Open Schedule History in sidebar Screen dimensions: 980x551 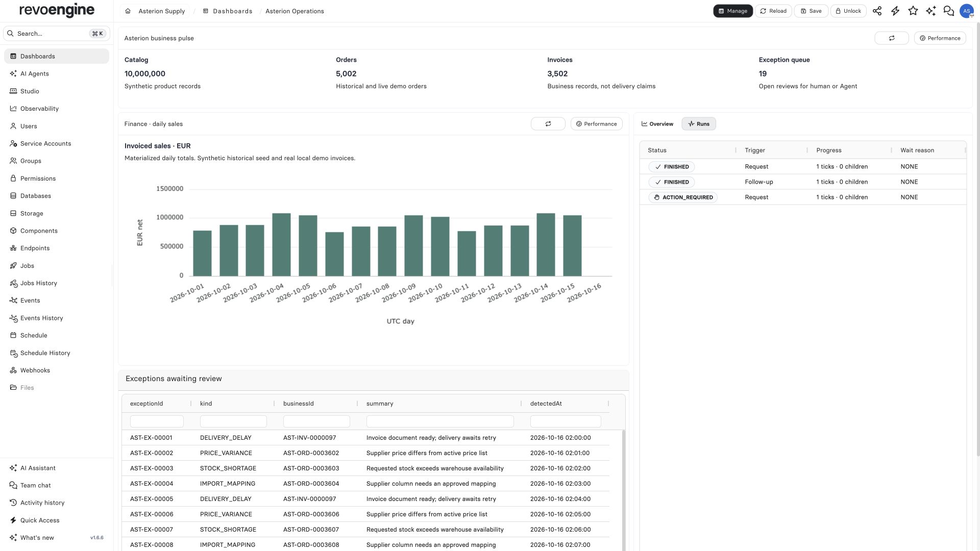[x=57, y=353]
